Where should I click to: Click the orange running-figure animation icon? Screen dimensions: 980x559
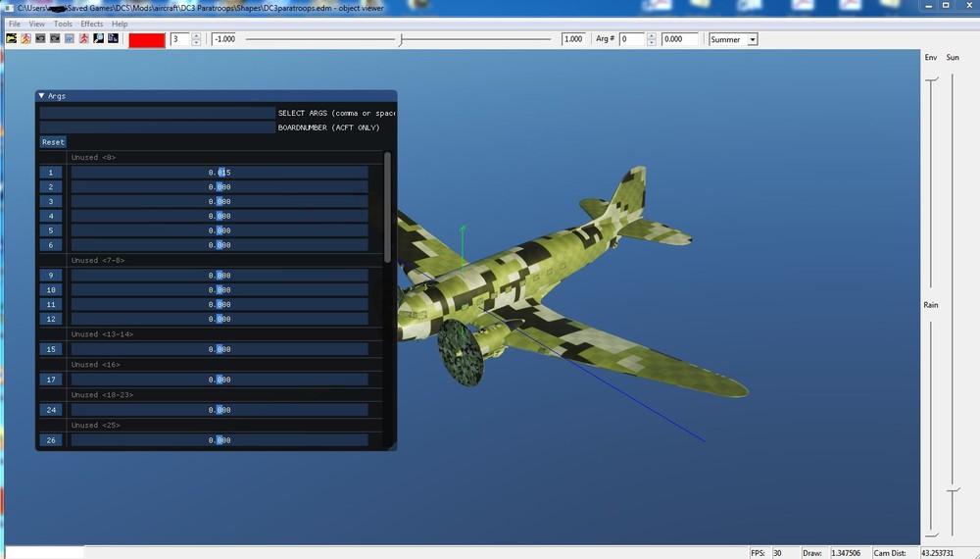pyautogui.click(x=25, y=39)
